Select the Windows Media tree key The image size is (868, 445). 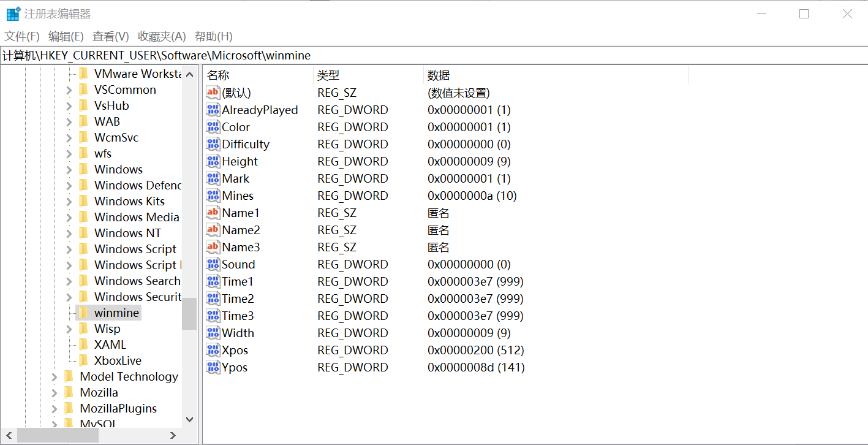[x=137, y=217]
